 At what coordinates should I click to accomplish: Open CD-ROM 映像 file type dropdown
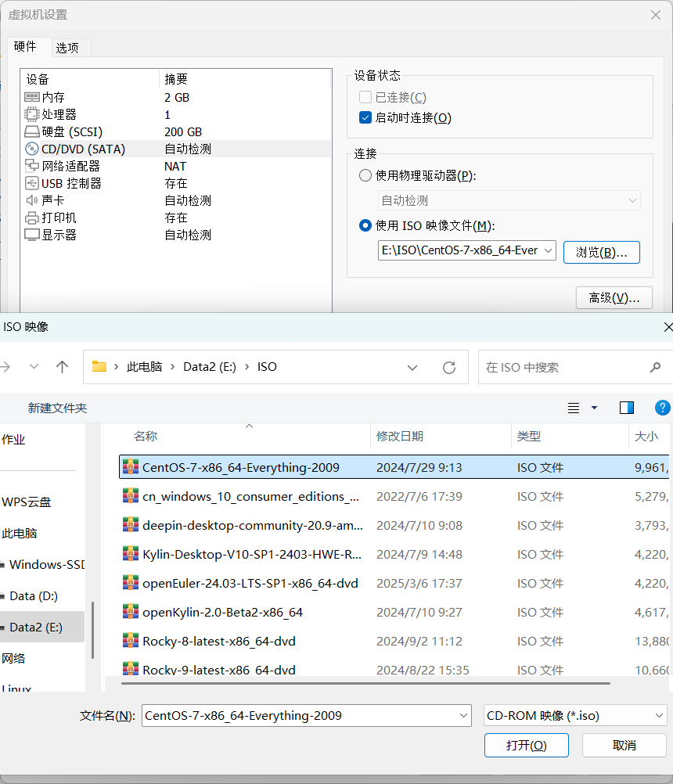tap(660, 715)
